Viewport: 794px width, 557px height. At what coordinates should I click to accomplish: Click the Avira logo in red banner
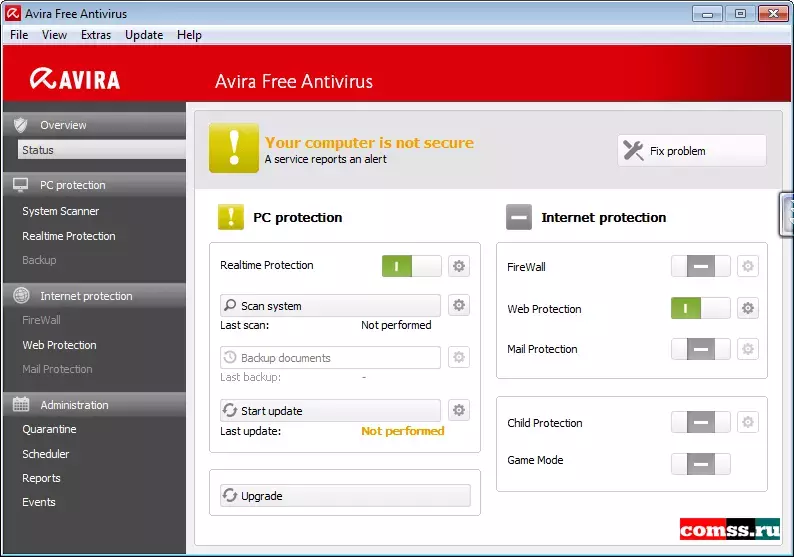75,79
